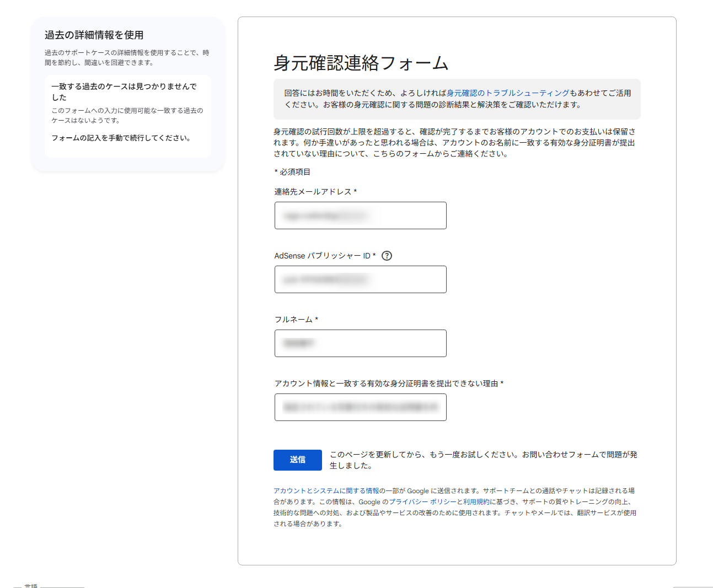Screen dimensions: 713x588
Task: Focus the 連絡先メールアドレス input field
Action: [361, 215]
